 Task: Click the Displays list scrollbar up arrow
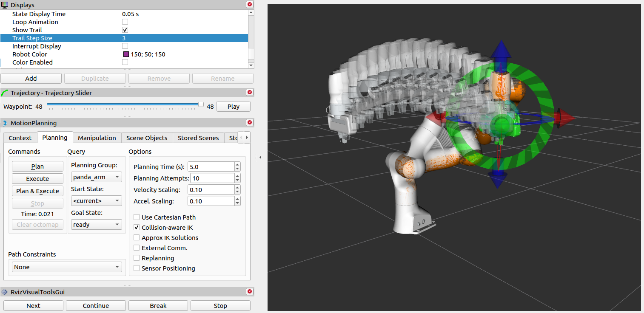coord(251,13)
